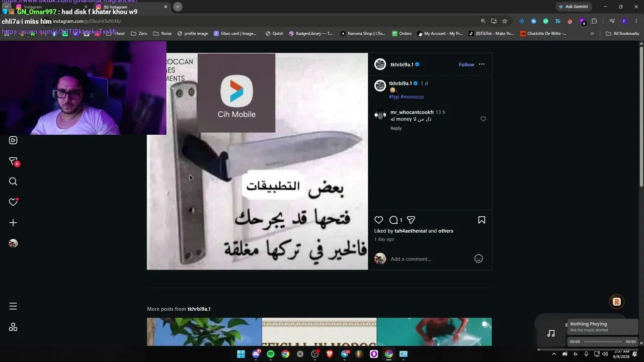Open Spotify from the taskbar
Image resolution: width=644 pixels, height=362 pixels.
coord(271,354)
